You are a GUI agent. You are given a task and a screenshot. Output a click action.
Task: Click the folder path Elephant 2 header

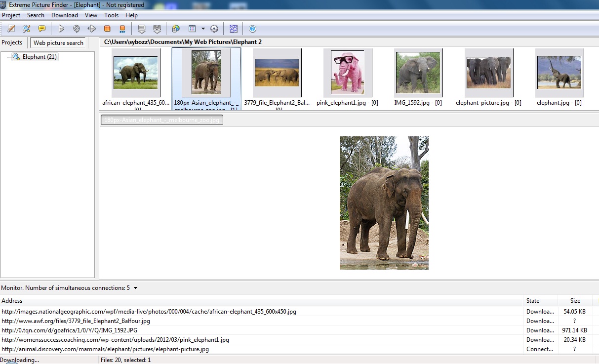point(183,42)
